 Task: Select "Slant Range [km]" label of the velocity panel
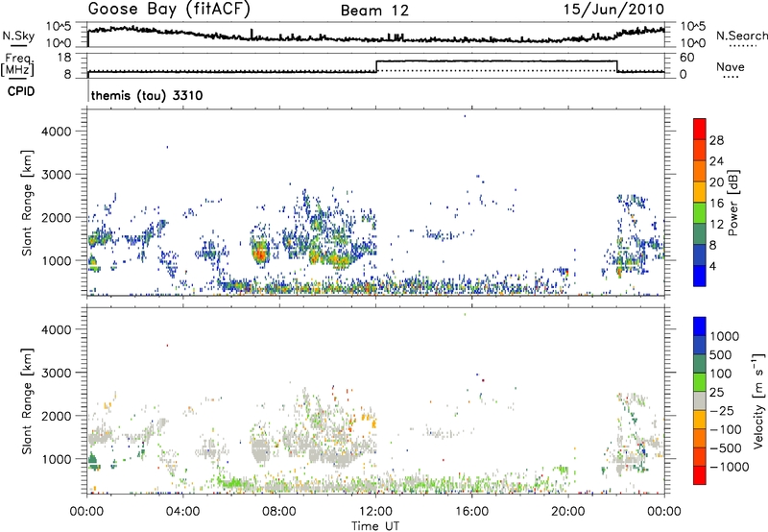pyautogui.click(x=27, y=401)
